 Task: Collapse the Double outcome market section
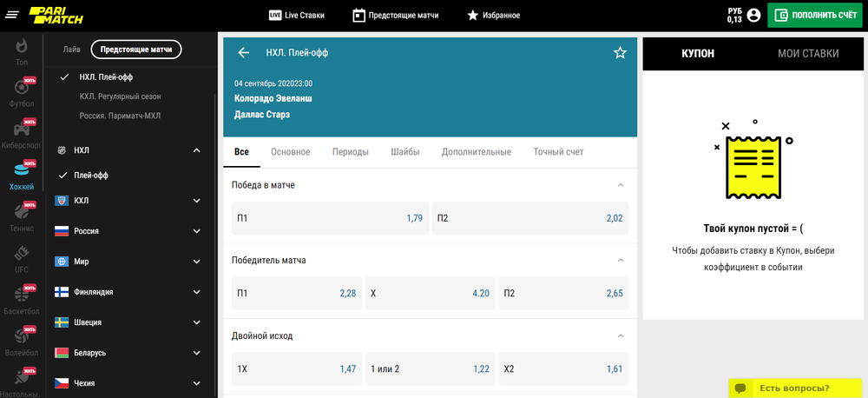(x=620, y=335)
